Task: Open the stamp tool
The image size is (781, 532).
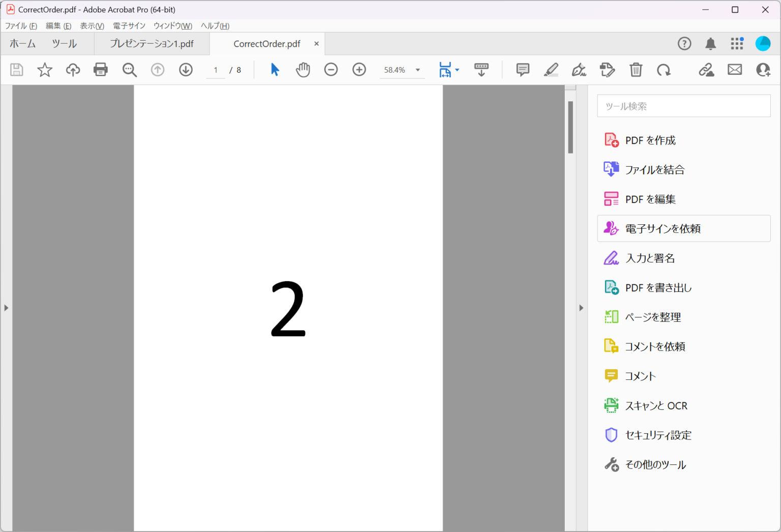Action: (607, 70)
